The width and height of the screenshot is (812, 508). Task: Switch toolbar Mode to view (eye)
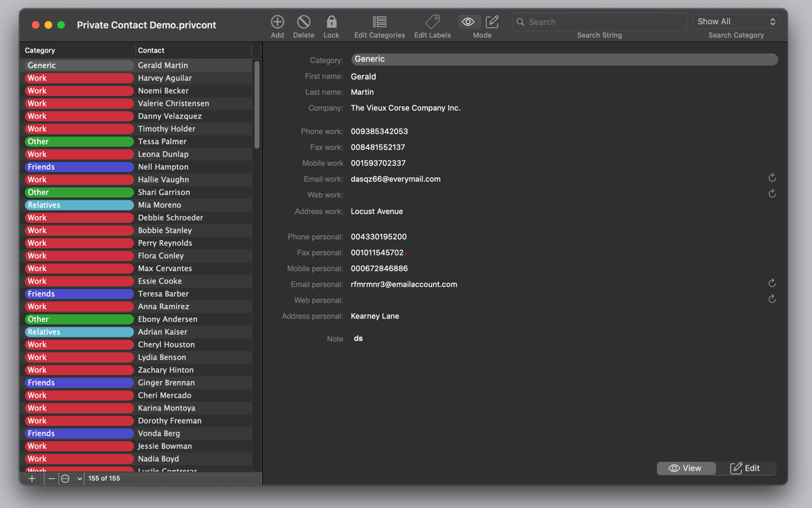pos(469,22)
